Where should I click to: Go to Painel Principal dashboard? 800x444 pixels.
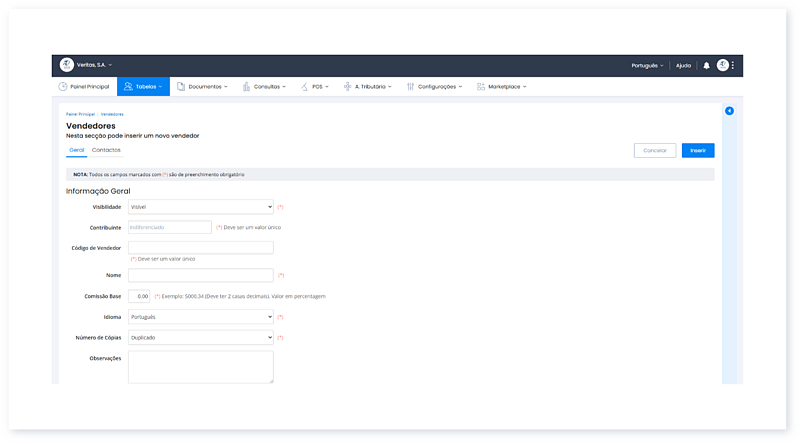pos(84,87)
